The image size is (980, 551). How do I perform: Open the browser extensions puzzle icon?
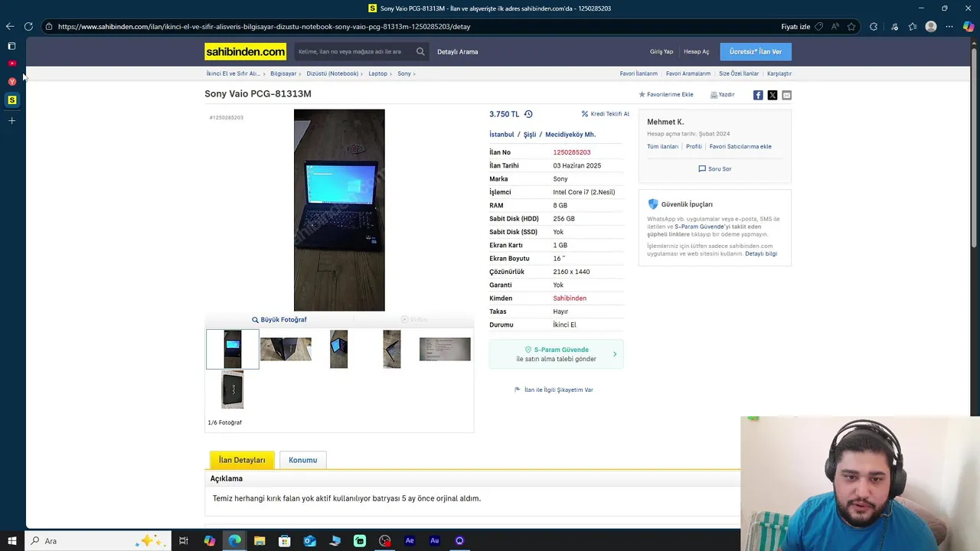874,26
